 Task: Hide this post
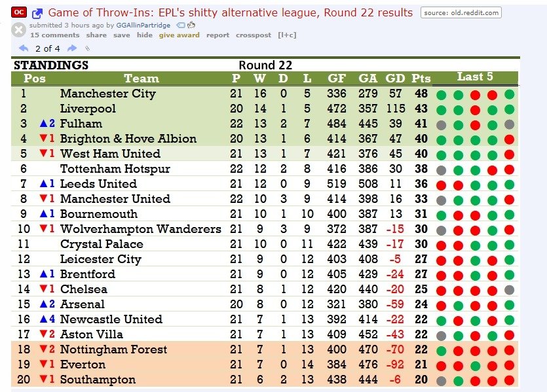144,35
